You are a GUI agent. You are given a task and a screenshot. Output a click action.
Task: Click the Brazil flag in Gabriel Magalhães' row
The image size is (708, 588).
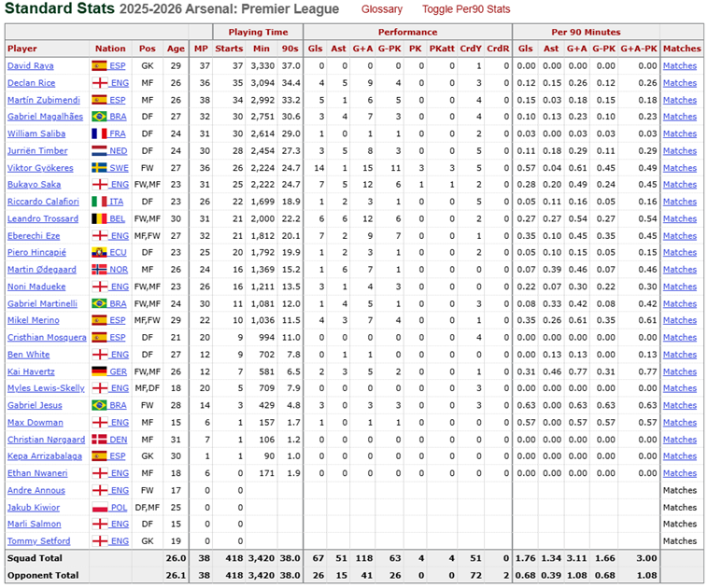pyautogui.click(x=99, y=117)
